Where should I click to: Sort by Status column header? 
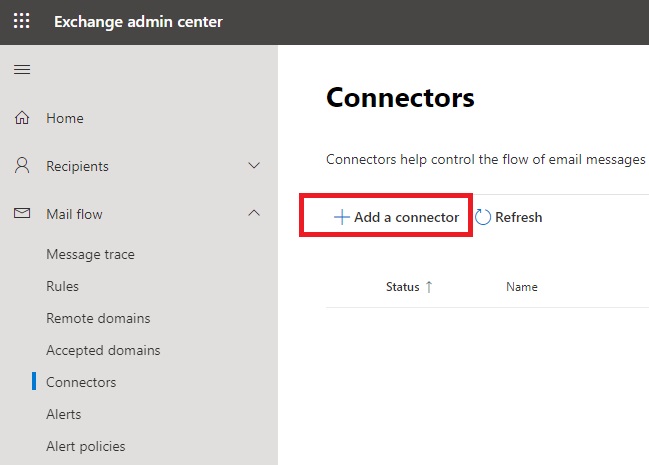coord(402,287)
